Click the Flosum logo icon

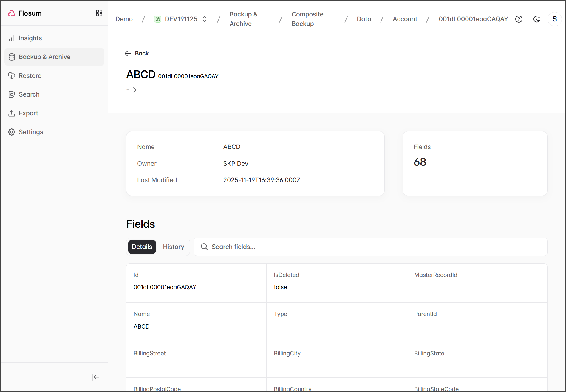[12, 13]
